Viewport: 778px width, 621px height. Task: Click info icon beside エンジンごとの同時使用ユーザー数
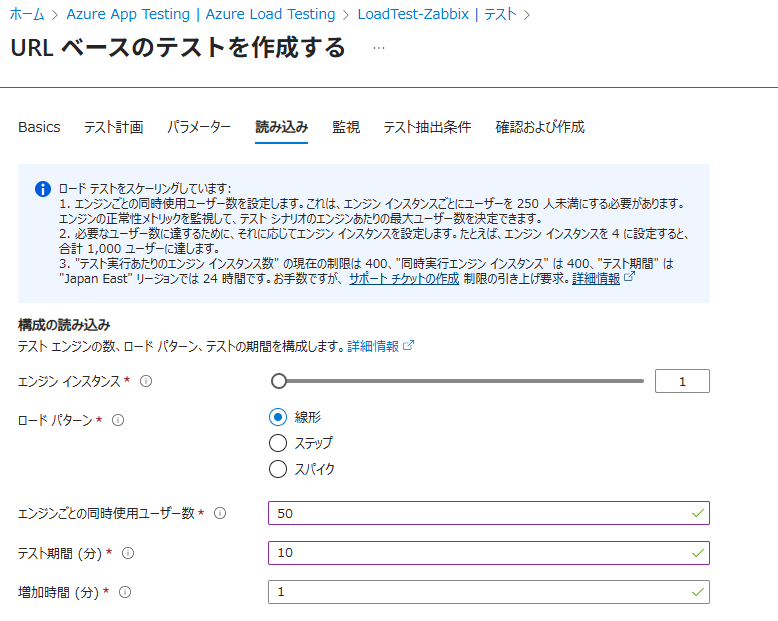point(220,513)
